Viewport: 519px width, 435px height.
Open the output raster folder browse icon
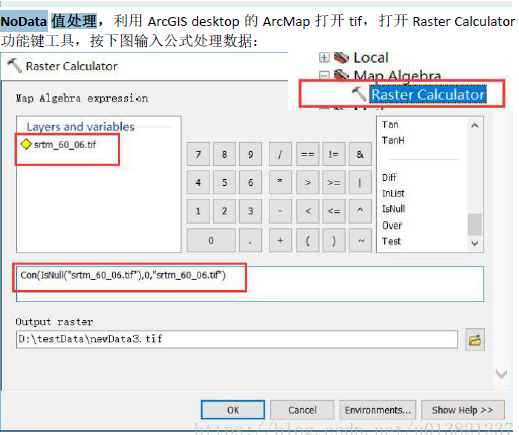pos(475,340)
